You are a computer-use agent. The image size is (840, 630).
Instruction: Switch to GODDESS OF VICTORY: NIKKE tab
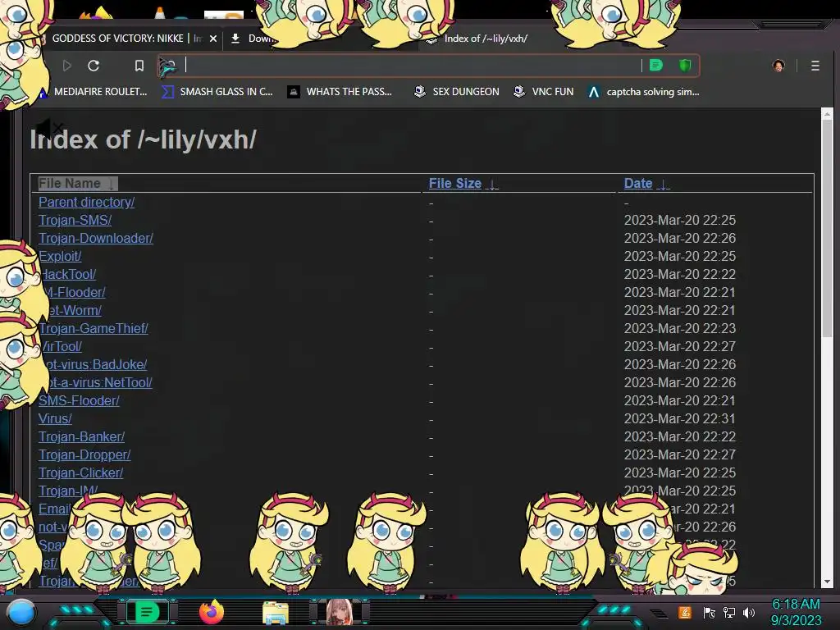coord(126,39)
